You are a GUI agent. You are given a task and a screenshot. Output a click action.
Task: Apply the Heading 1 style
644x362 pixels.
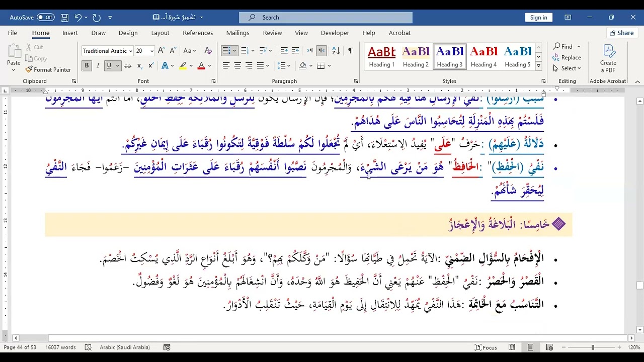pos(381,57)
